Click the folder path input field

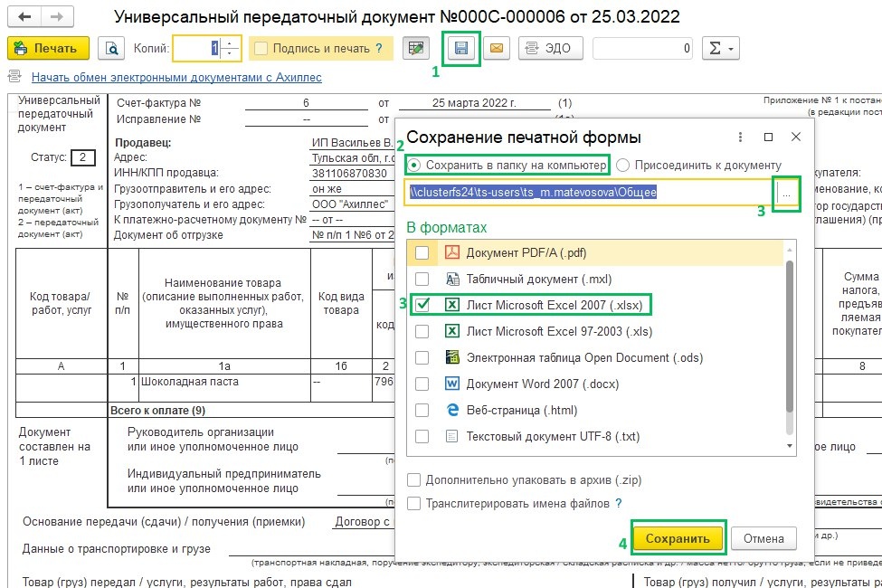point(591,193)
